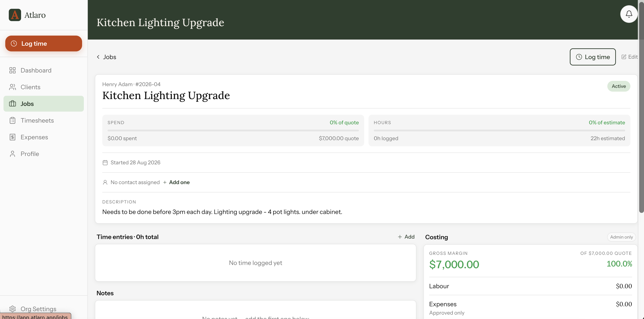Navigate to Expenses in the sidebar
644x319 pixels.
click(x=44, y=137)
